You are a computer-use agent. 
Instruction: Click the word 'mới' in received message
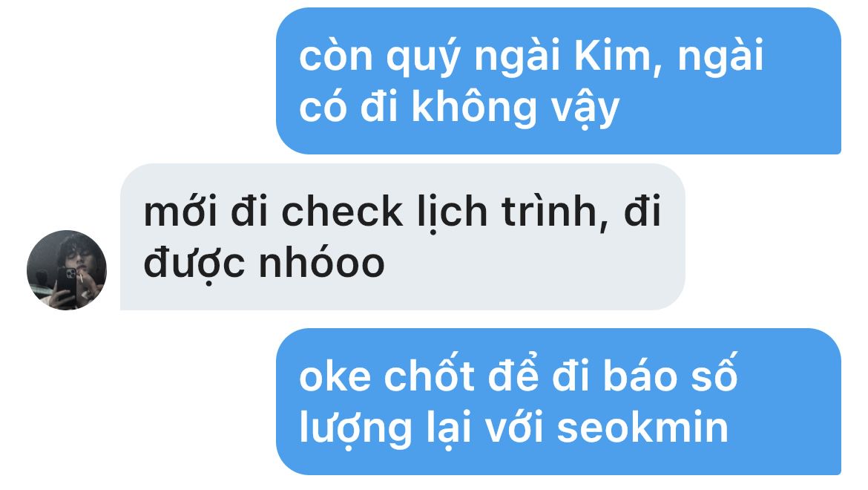180,211
